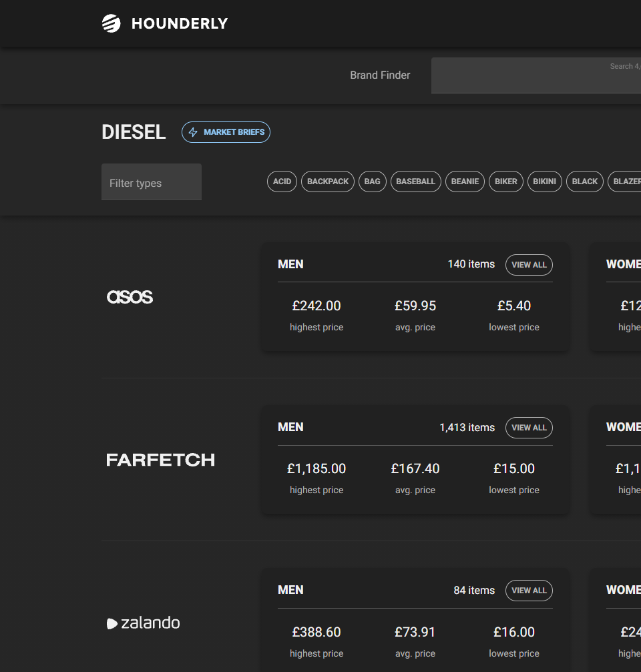Click the lightning bolt icon in Market Briefs
The width and height of the screenshot is (641, 672).
coord(194,132)
